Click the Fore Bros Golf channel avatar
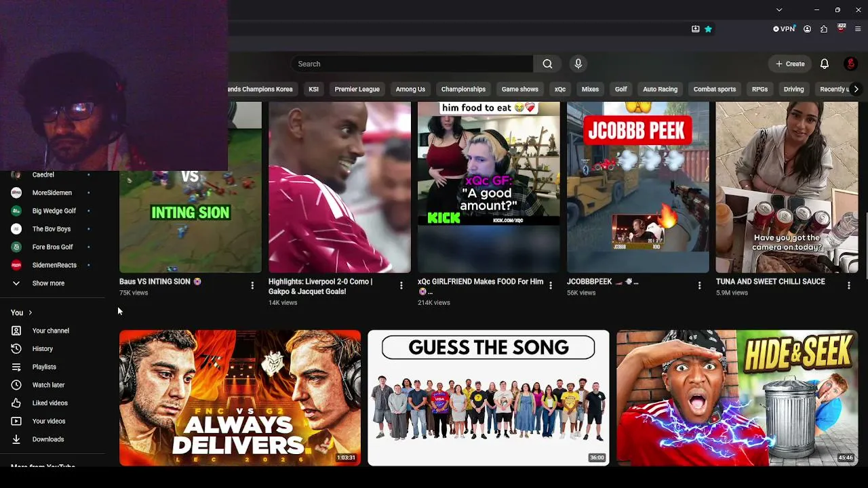The image size is (868, 488). (16, 247)
